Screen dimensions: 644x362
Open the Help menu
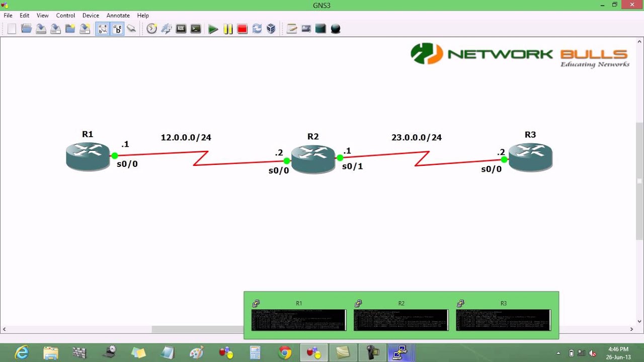point(143,16)
